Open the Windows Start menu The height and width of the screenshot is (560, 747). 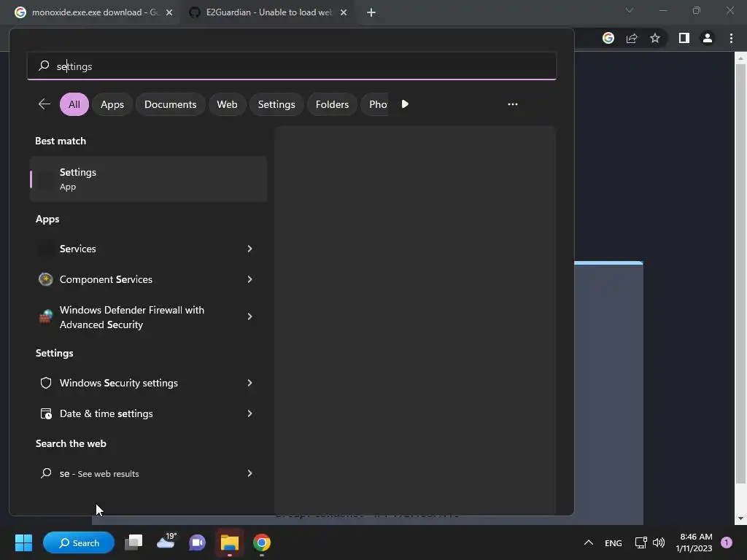click(23, 542)
